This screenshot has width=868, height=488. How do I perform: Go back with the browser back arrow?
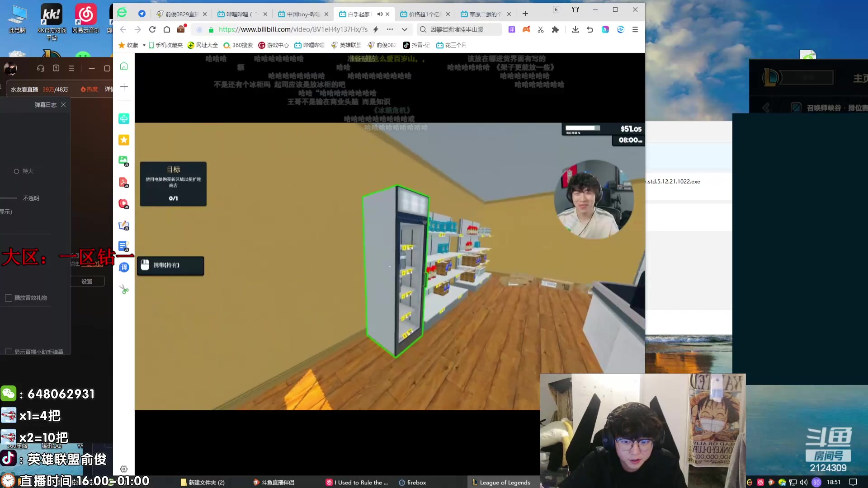(123, 29)
